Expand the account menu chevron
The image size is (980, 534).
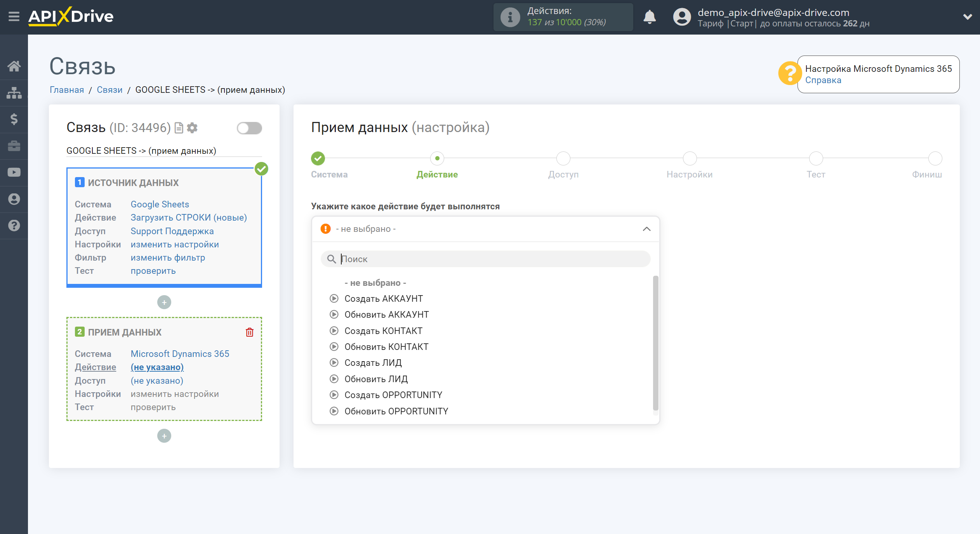click(x=967, y=17)
